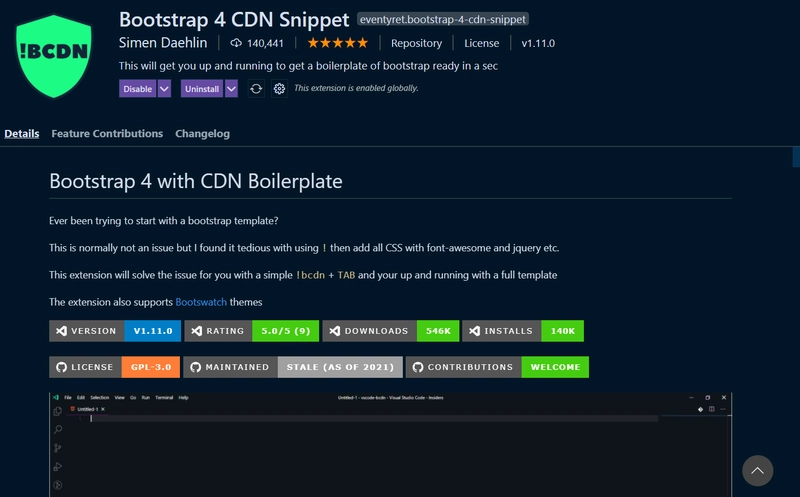
Task: Click the sync/reload icon next to Uninstall
Action: (x=256, y=89)
